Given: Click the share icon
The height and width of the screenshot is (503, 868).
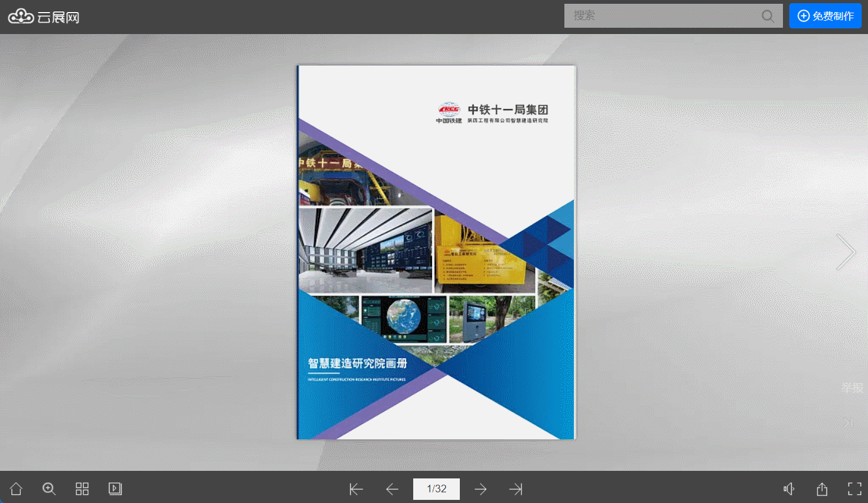Looking at the screenshot, I should point(822,489).
